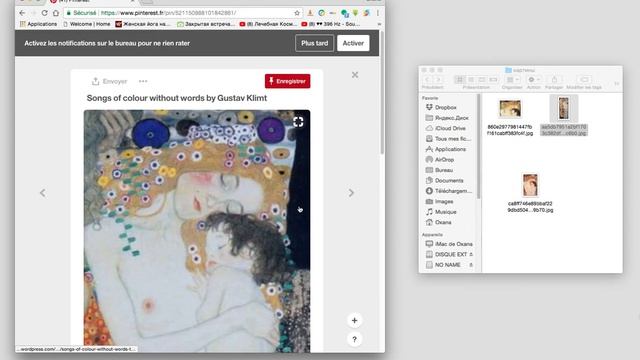Eject the NO NAME drive

click(x=471, y=265)
